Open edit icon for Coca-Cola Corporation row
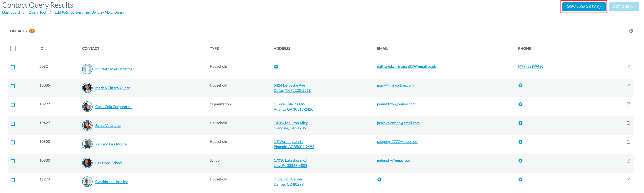 pyautogui.click(x=628, y=104)
